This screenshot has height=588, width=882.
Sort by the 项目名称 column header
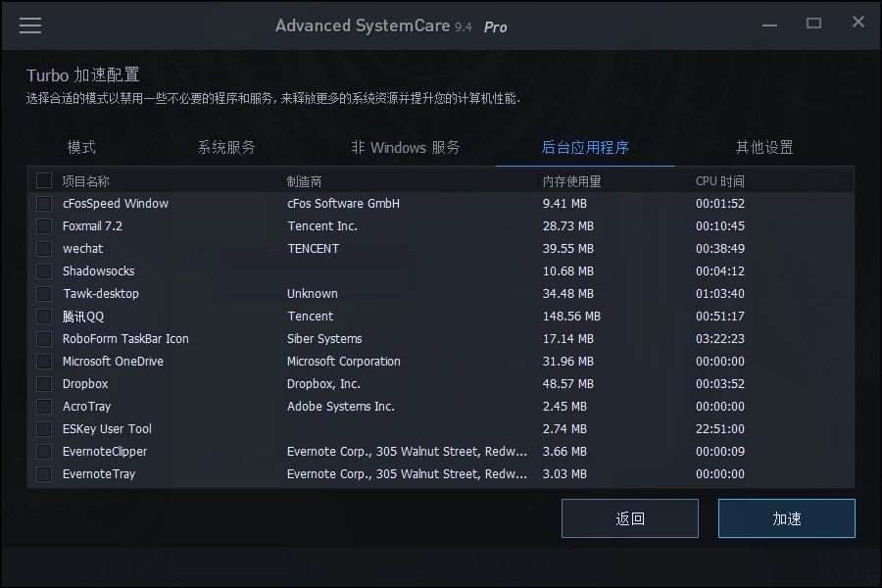coord(85,181)
